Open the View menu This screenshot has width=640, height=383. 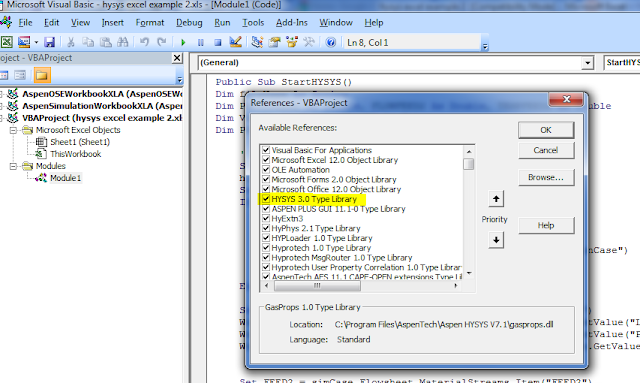80,22
